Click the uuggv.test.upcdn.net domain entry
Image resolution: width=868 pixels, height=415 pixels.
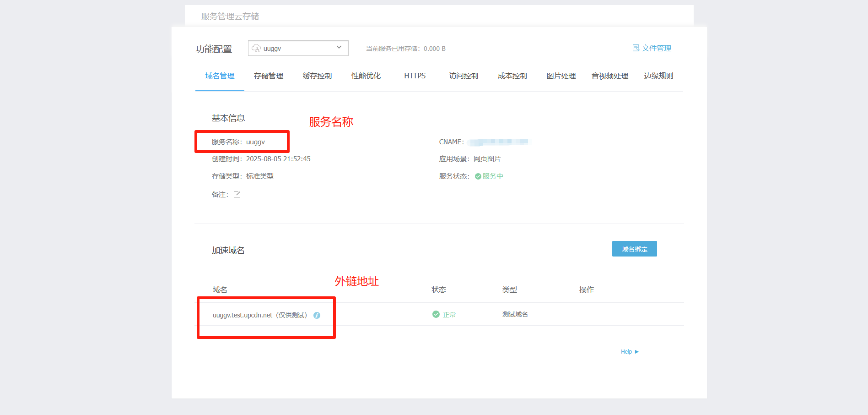tap(243, 315)
